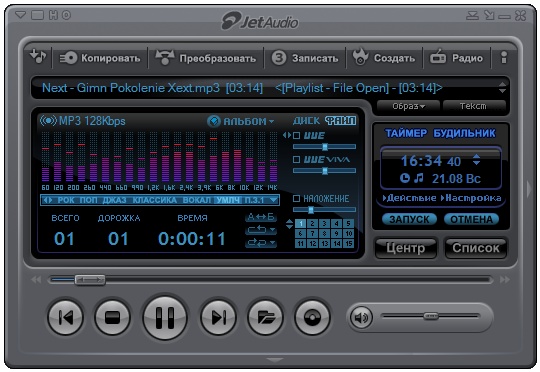
Task: Switch to the Будильник tab
Action: (464, 133)
